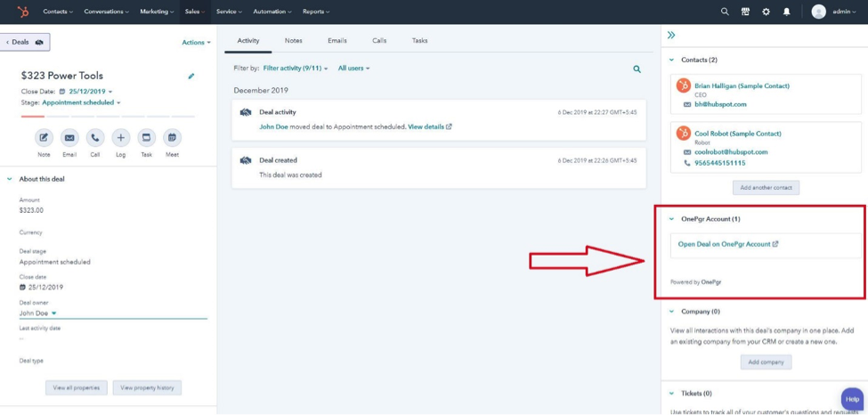Open Close Date 25/12/2019 dropdown
This screenshot has width=868, height=415.
(x=91, y=92)
